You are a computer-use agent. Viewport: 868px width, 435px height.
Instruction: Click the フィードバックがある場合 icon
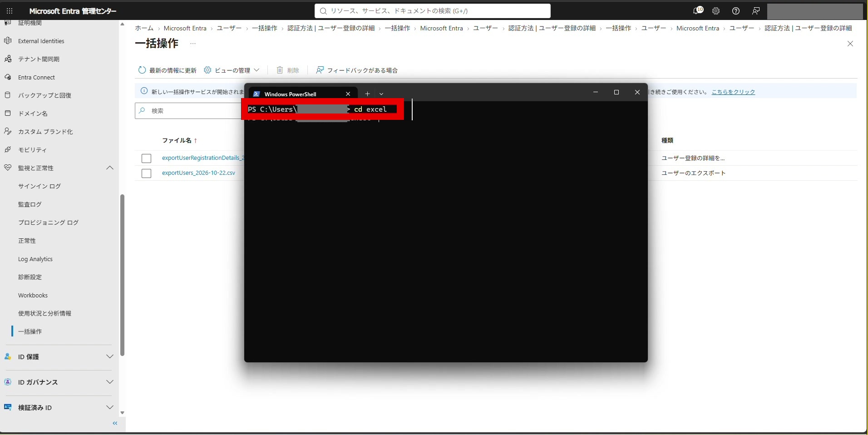320,70
